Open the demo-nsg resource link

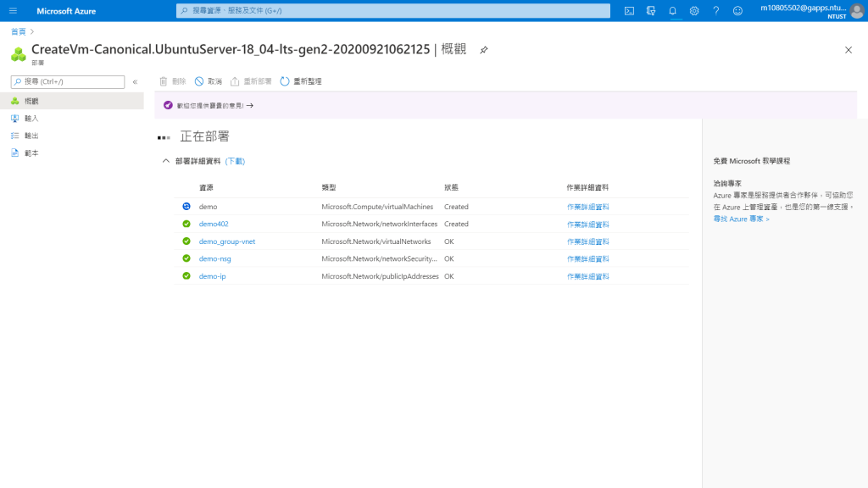pyautogui.click(x=214, y=258)
